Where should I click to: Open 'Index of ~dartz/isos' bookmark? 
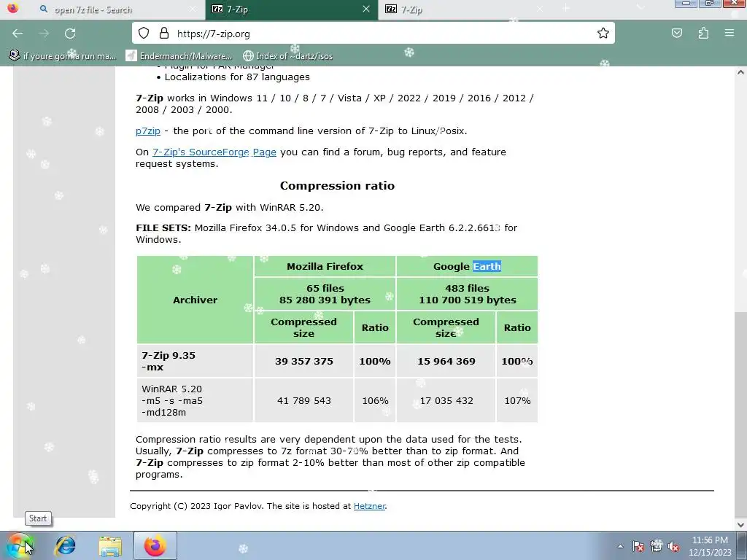click(287, 55)
